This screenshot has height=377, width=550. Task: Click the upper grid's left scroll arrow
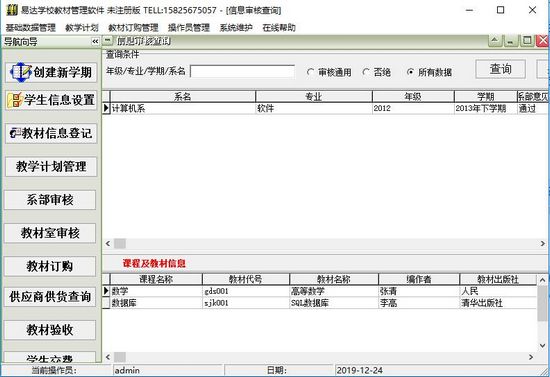108,243
